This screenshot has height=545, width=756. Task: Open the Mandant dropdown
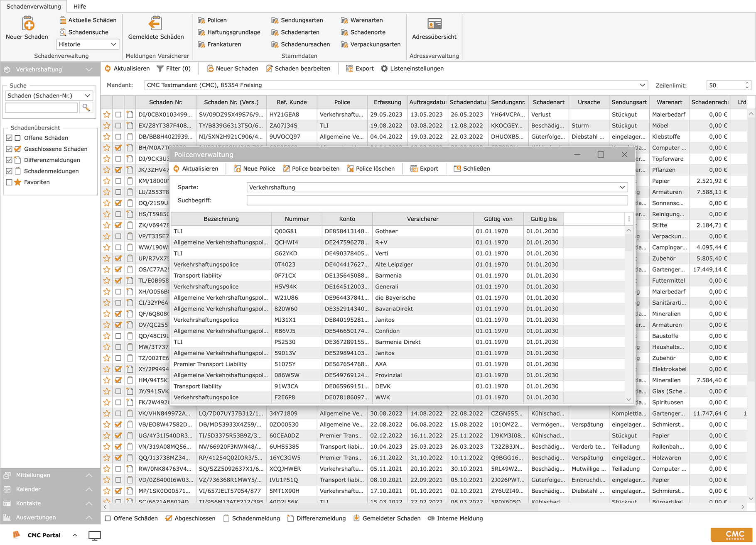[396, 85]
